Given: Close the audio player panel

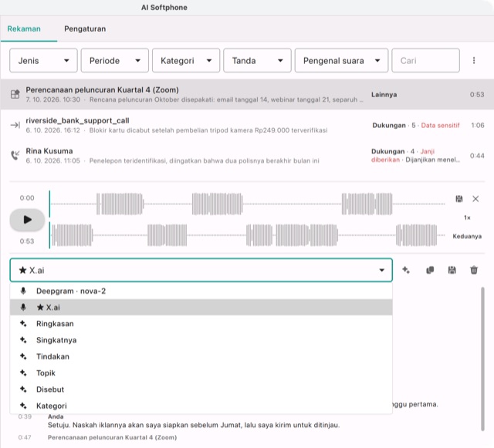Looking at the screenshot, I should click(x=475, y=199).
